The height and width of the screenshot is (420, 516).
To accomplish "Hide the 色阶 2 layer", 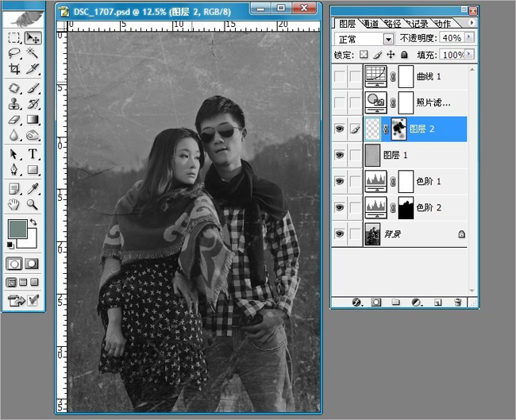I will pos(340,208).
